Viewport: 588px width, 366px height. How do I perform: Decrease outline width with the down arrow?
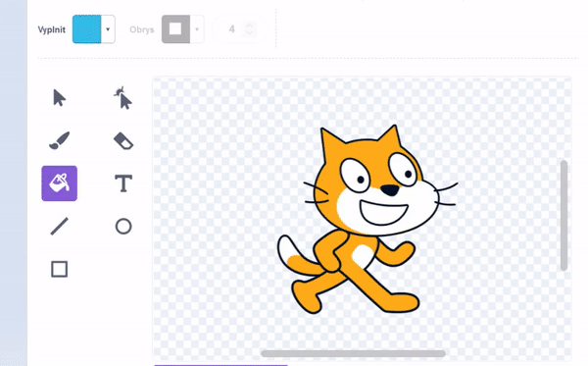[x=249, y=33]
